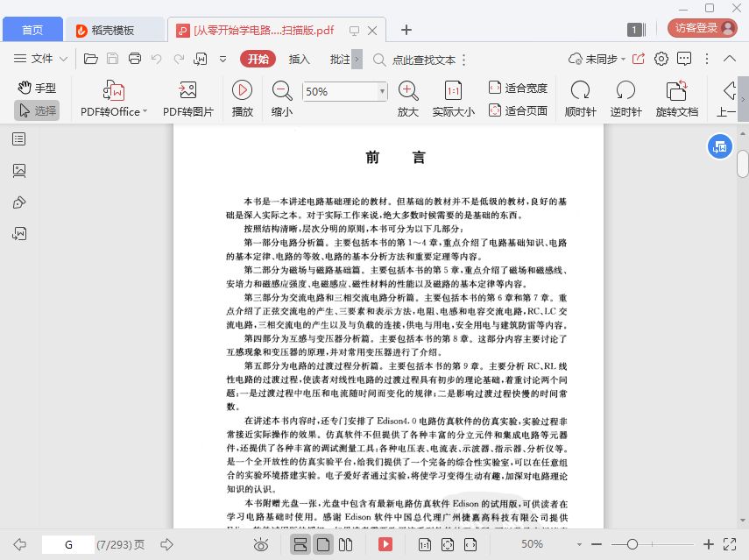Click the vertical scrollbar thumb
The height and width of the screenshot is (560, 749).
click(x=742, y=164)
